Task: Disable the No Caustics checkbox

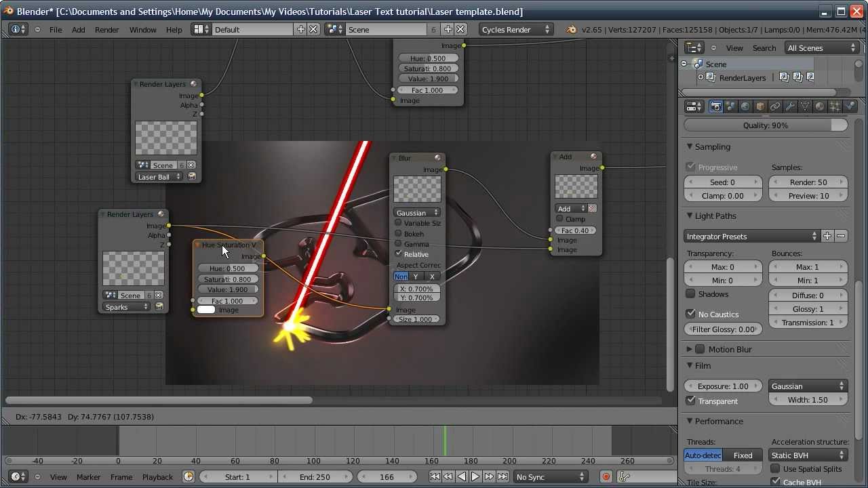Action: click(x=691, y=314)
